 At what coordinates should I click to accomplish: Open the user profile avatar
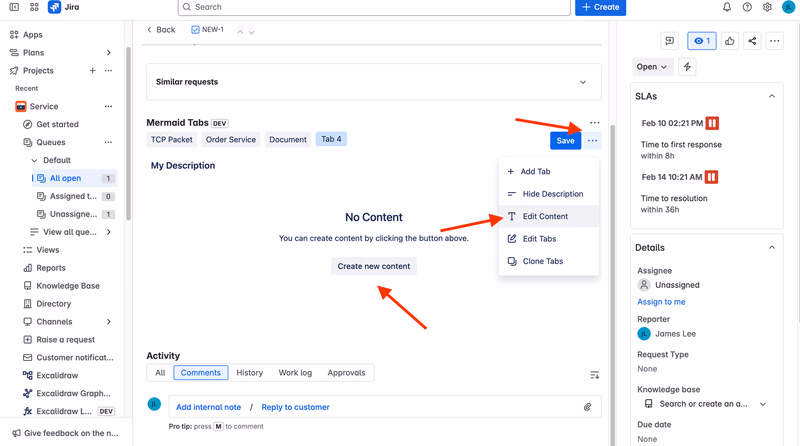tap(788, 7)
